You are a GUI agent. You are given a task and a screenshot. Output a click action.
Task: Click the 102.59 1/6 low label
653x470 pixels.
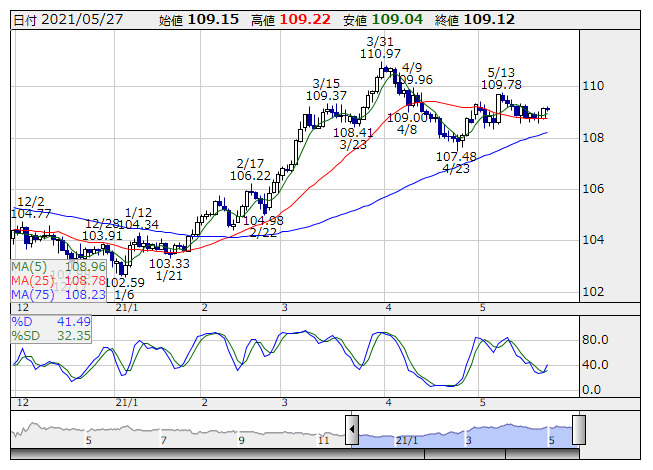point(125,288)
